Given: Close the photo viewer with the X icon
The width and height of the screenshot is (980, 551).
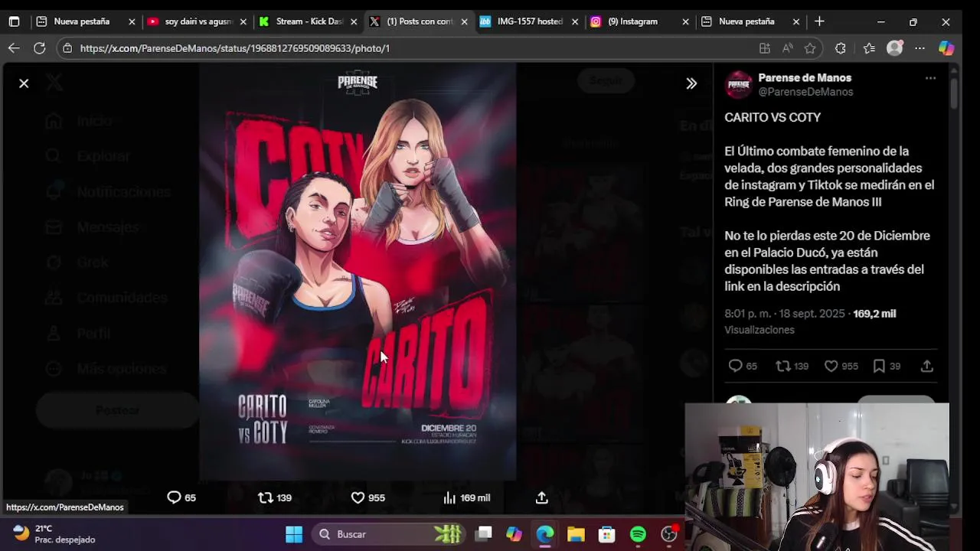Looking at the screenshot, I should [24, 83].
